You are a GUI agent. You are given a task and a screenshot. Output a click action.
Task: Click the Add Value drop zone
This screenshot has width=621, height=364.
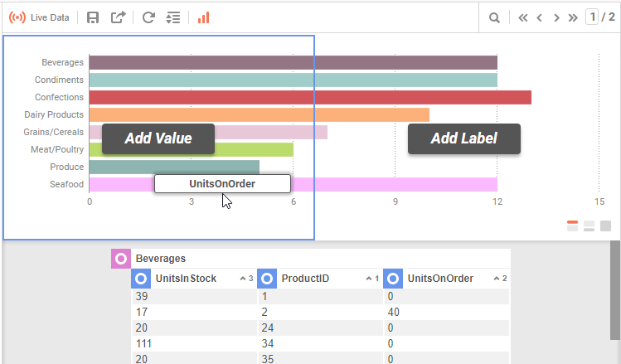158,138
